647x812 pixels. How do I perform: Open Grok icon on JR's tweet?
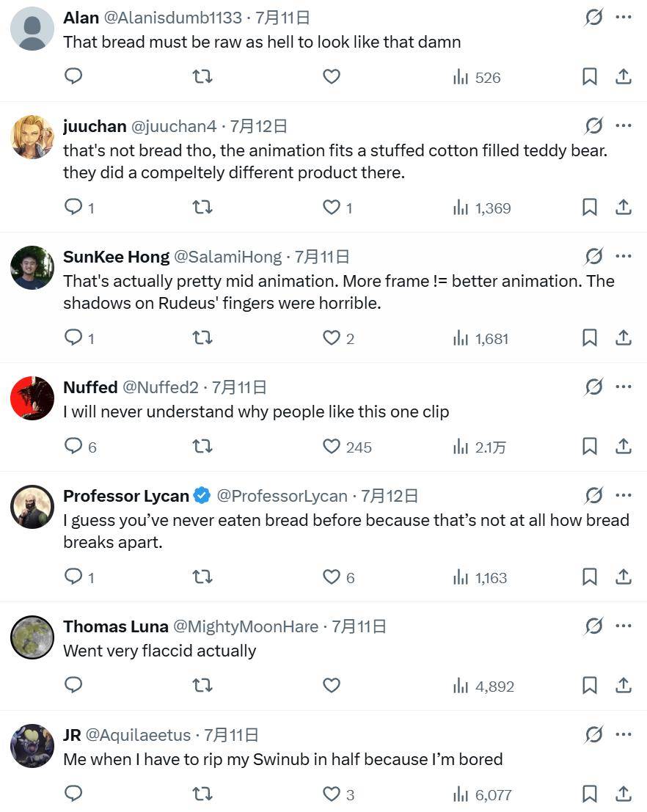[x=593, y=734]
